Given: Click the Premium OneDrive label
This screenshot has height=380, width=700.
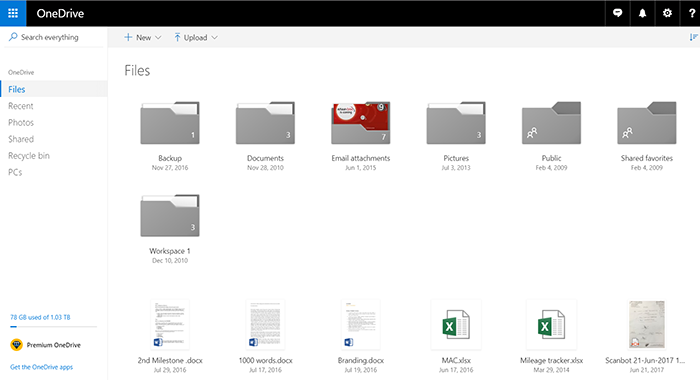Looking at the screenshot, I should coord(54,345).
